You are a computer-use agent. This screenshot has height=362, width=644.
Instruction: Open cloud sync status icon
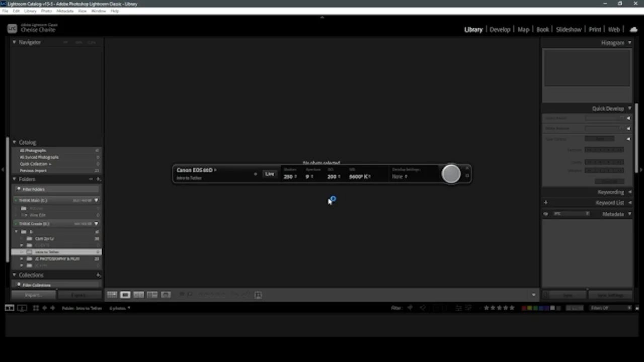click(633, 29)
